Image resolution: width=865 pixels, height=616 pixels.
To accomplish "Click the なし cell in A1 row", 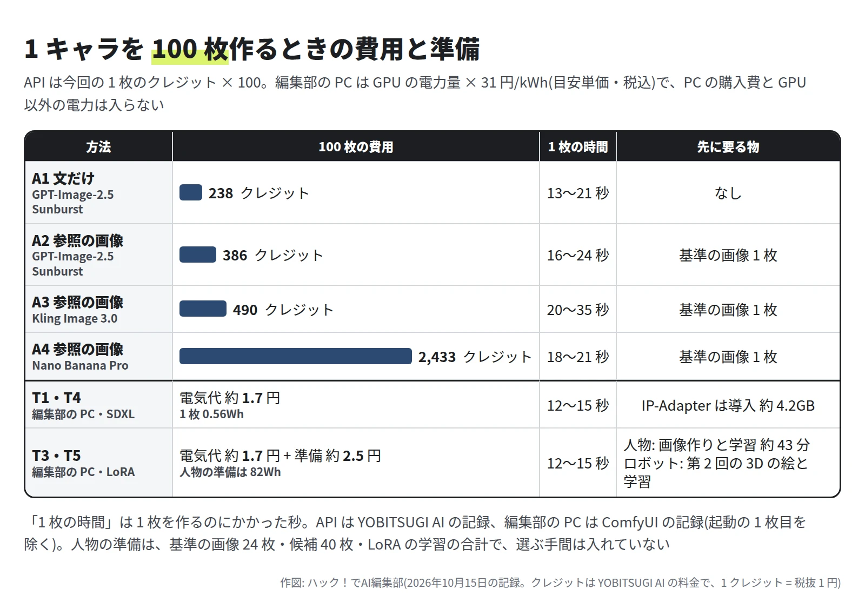I will 728,193.
